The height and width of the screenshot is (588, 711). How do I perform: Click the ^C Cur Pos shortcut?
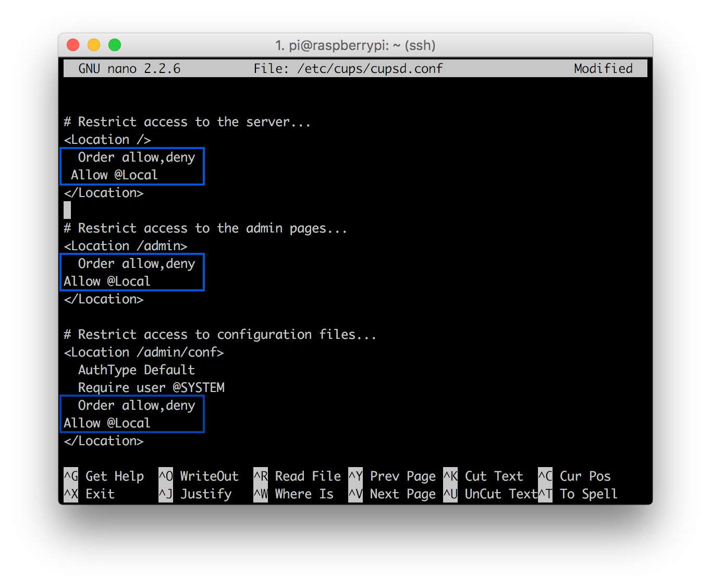[576, 475]
